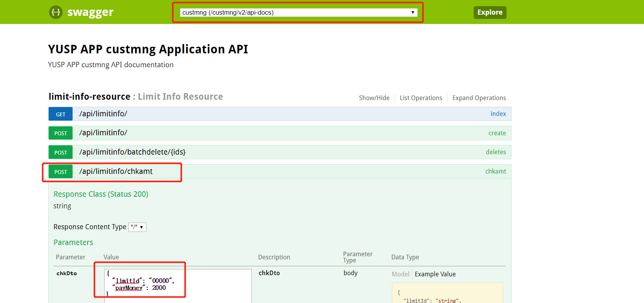Click the POST badge for chkamt operation
The height and width of the screenshot is (303, 644).
coord(61,172)
